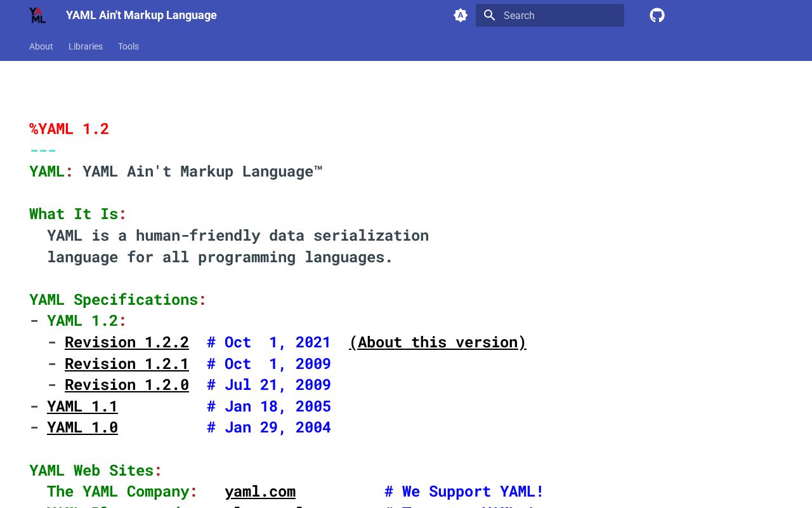Click the '%YAML 1.2' directive text
This screenshot has height=508, width=812.
tap(69, 129)
